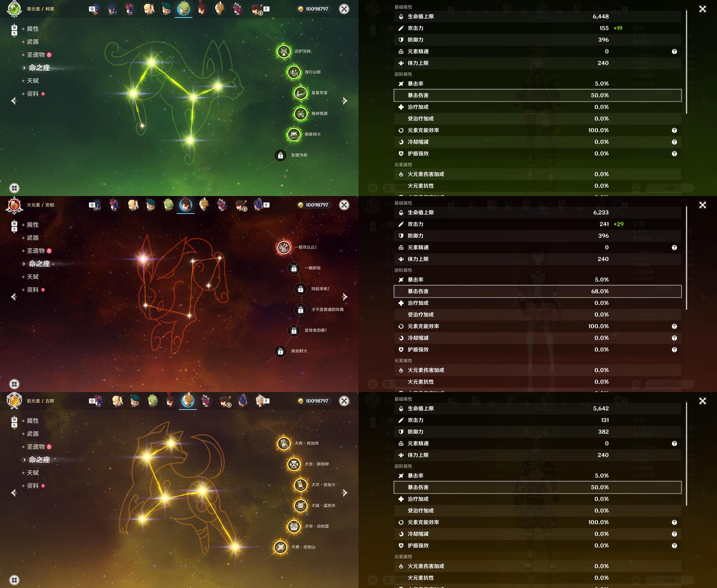Select 命之座 tab on 五郎 screen
Viewport: 717px width, 588px height.
click(x=39, y=460)
